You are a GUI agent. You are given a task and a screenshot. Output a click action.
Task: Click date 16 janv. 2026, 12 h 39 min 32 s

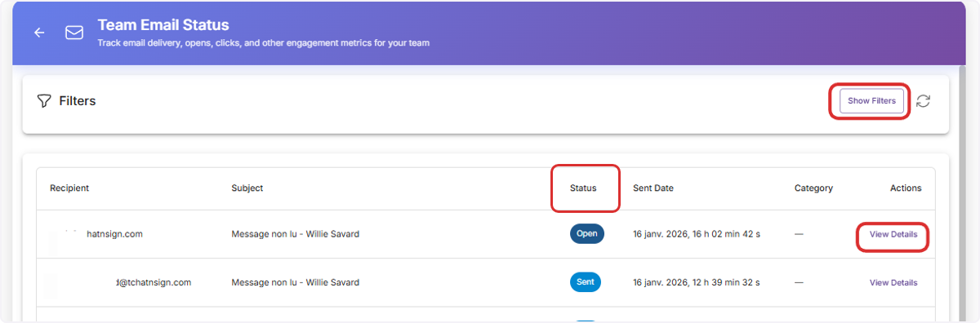697,283
